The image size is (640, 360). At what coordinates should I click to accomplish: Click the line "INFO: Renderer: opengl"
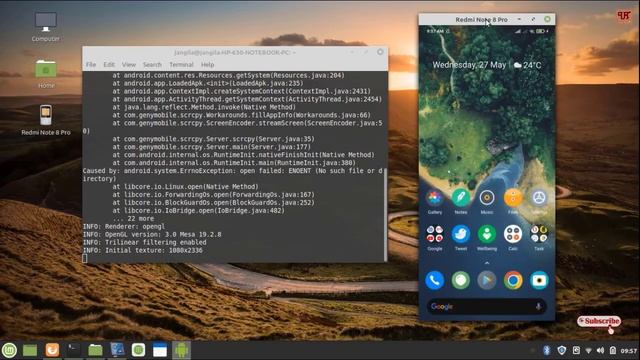point(124,227)
